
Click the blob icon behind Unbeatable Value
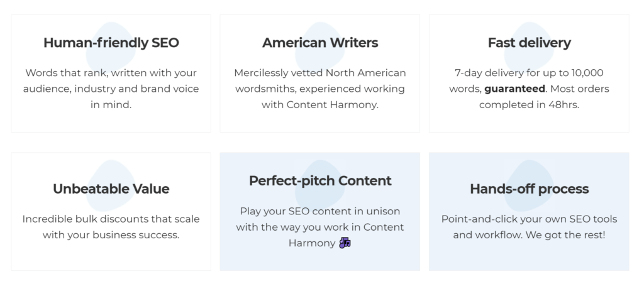111,186
